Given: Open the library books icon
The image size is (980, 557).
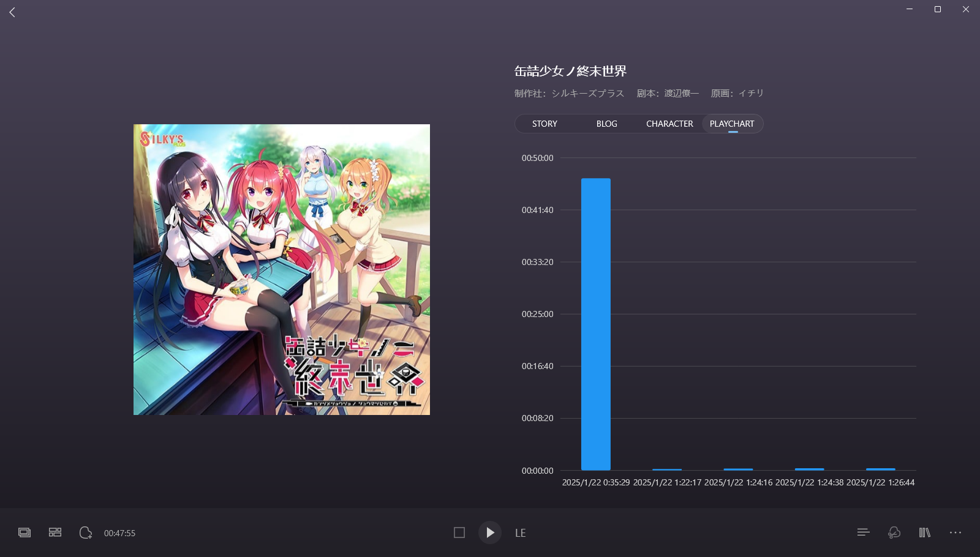Looking at the screenshot, I should point(925,533).
